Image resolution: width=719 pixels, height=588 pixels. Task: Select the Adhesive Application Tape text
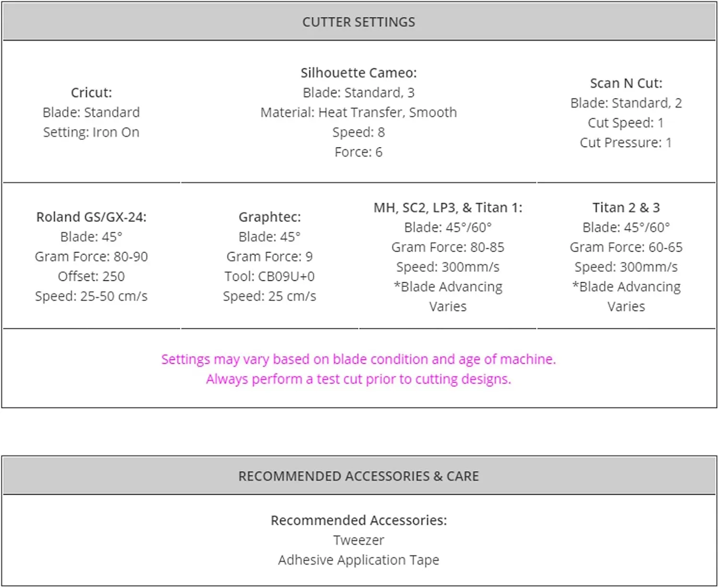(x=359, y=560)
